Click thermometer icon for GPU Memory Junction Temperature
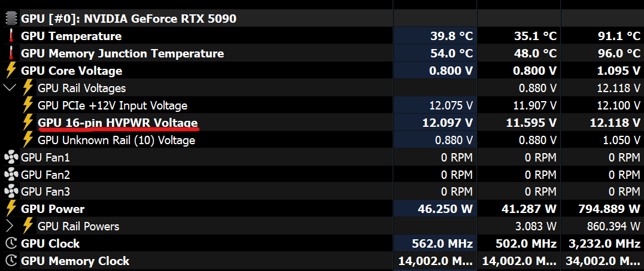644x271 pixels. click(11, 53)
